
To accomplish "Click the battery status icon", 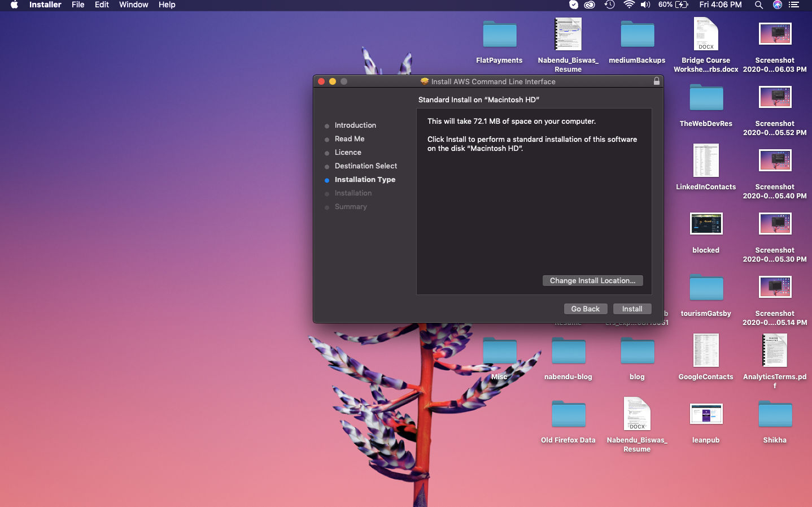I will pos(682,5).
